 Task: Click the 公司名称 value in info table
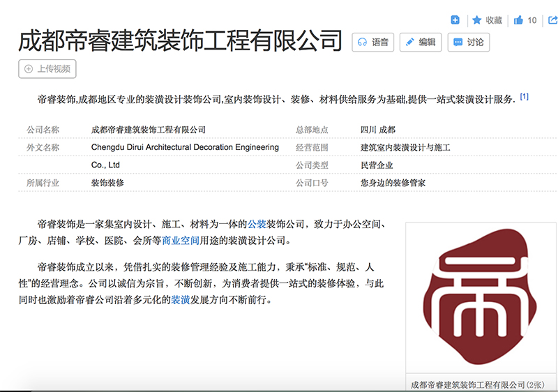point(149,130)
